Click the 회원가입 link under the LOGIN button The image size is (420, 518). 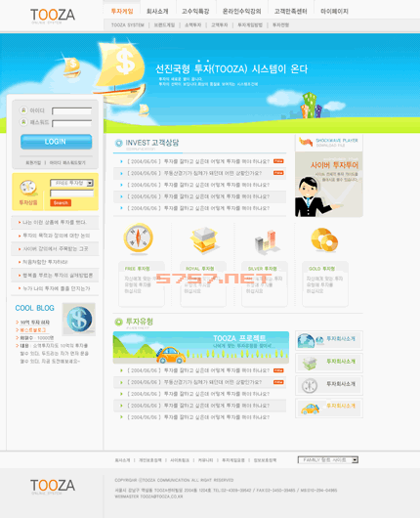click(x=33, y=162)
